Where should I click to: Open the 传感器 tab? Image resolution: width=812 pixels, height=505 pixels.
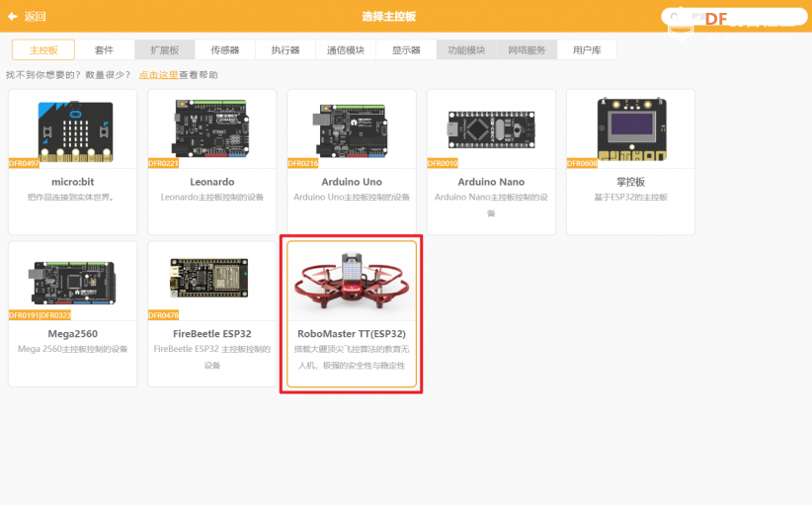click(225, 50)
